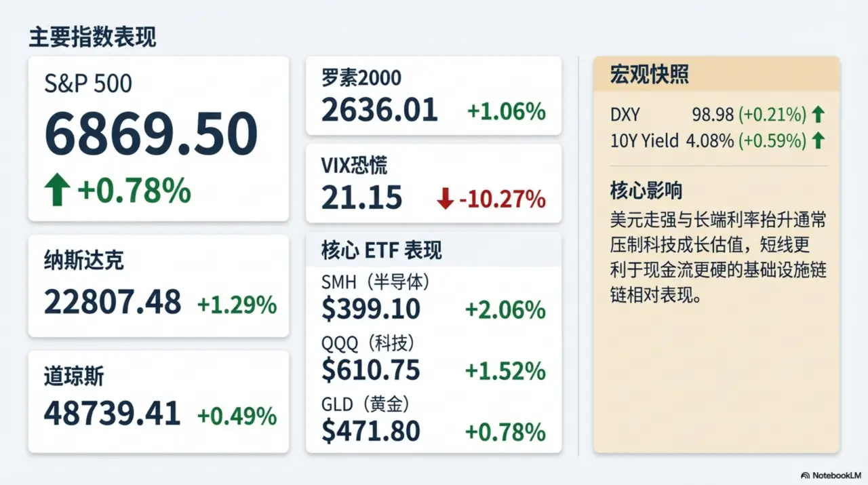The image size is (868, 485).
Task: Click the 核心 ETF 表现 header
Action: coord(381,250)
